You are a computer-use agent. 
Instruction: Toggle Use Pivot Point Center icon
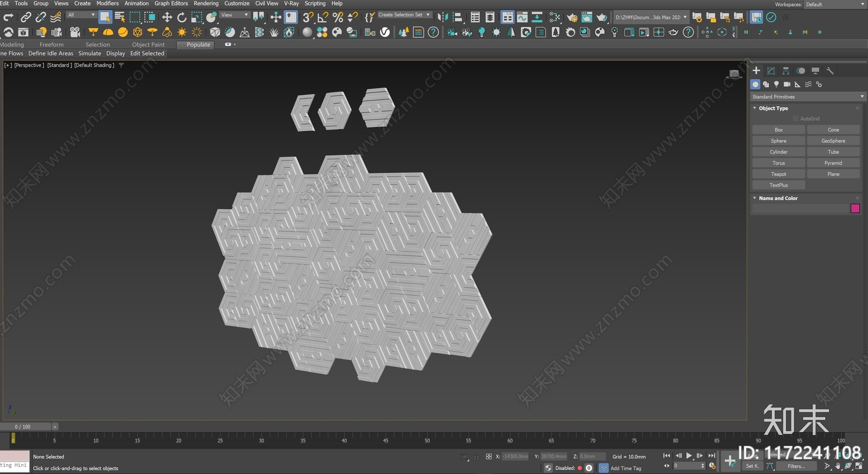(258, 17)
